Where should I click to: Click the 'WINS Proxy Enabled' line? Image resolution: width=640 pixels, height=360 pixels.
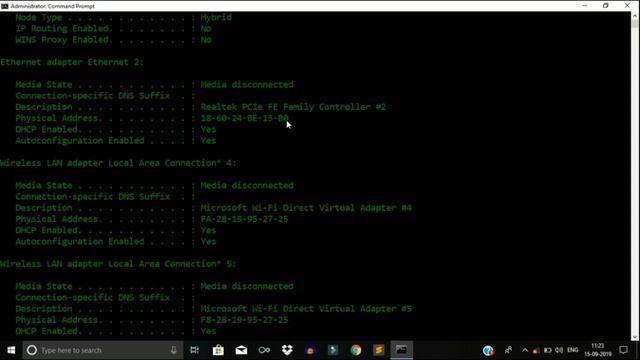113,40
